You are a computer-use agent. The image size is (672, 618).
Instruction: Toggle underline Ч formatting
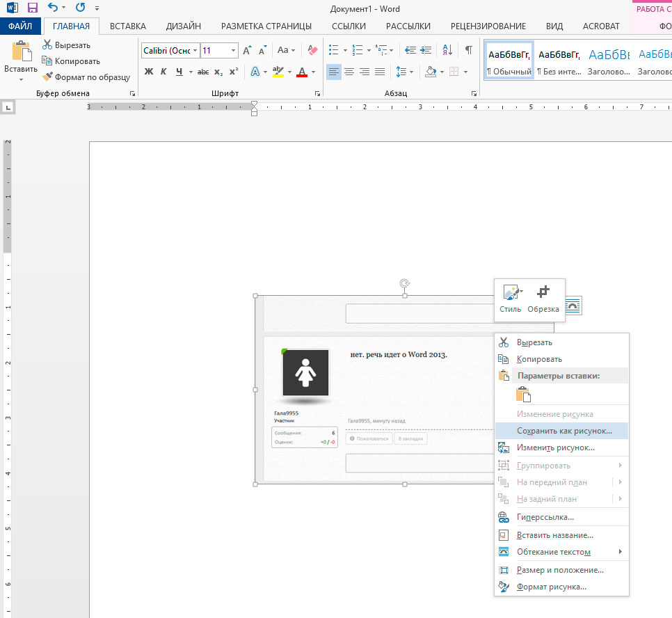[x=179, y=72]
